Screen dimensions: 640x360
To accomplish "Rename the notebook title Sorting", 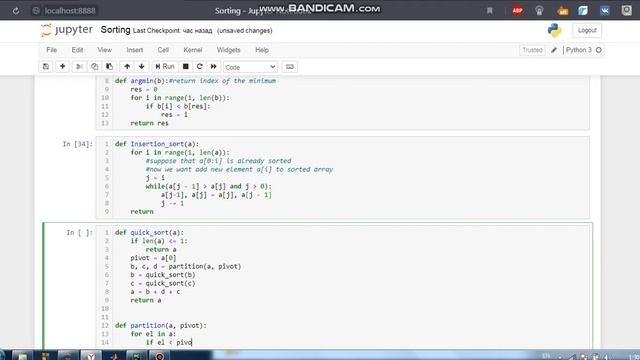I will (x=115, y=30).
